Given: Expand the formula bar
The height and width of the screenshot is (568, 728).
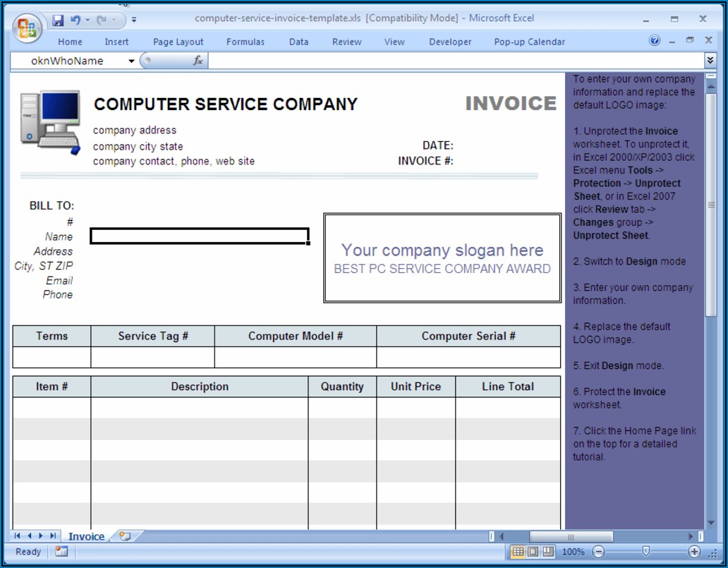Looking at the screenshot, I should click(x=710, y=61).
